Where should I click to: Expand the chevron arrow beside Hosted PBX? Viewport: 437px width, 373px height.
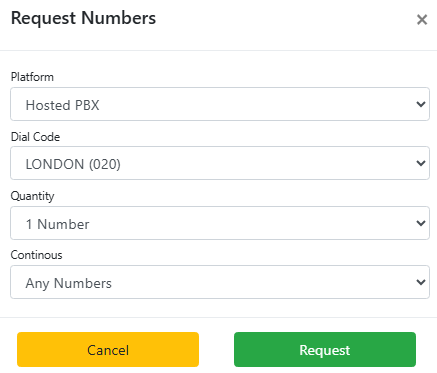click(421, 104)
